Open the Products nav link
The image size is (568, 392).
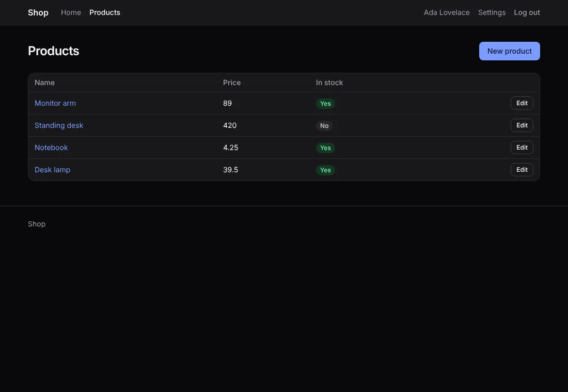(105, 12)
